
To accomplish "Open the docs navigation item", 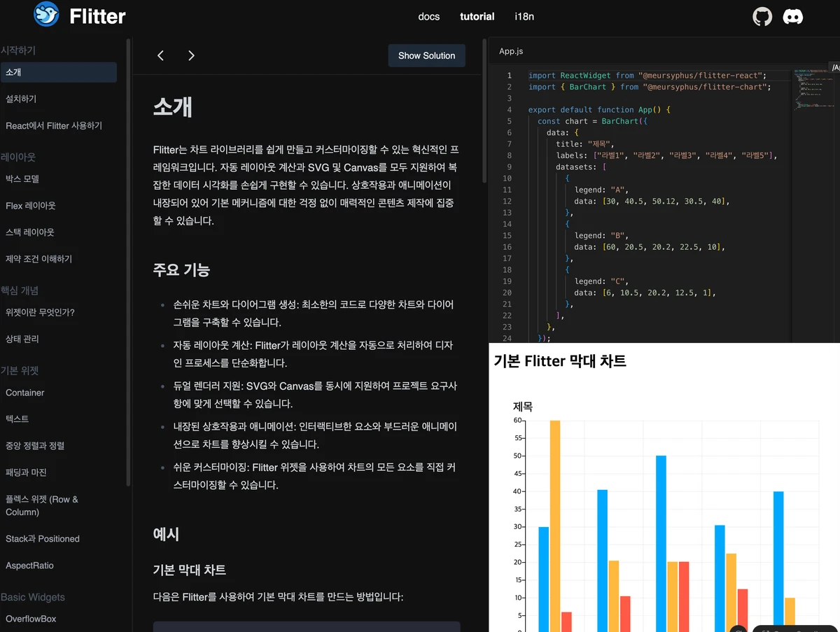I will [x=429, y=16].
